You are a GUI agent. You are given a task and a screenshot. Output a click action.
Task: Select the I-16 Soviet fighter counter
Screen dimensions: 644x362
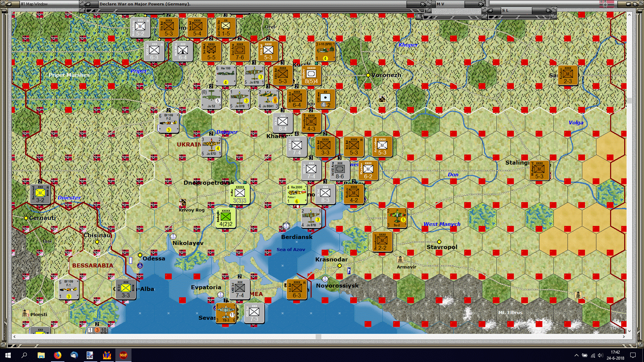point(325,51)
